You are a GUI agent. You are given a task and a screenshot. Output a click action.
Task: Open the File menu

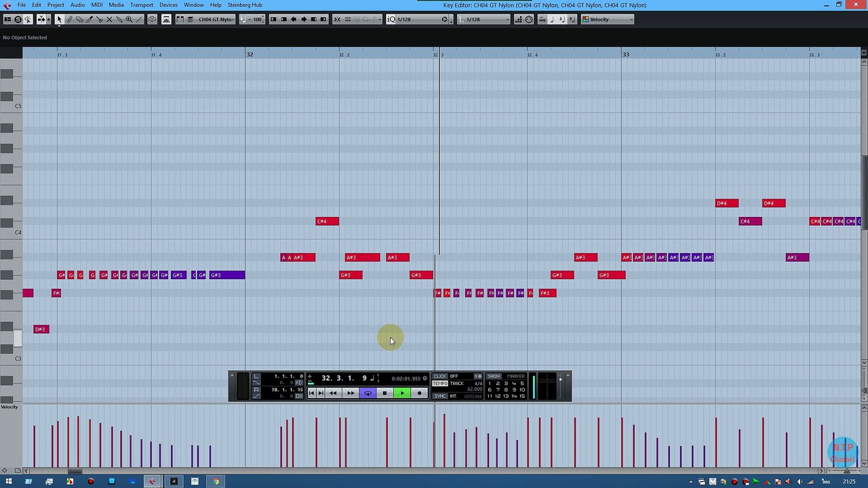coord(22,5)
